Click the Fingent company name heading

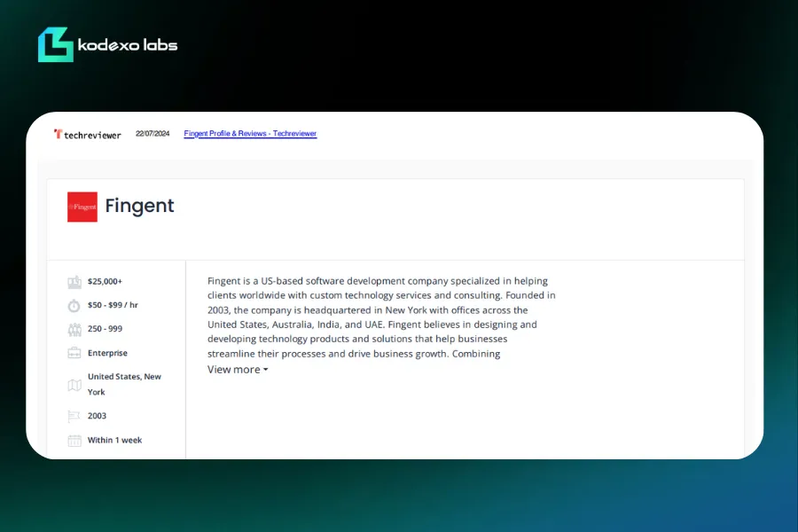139,206
